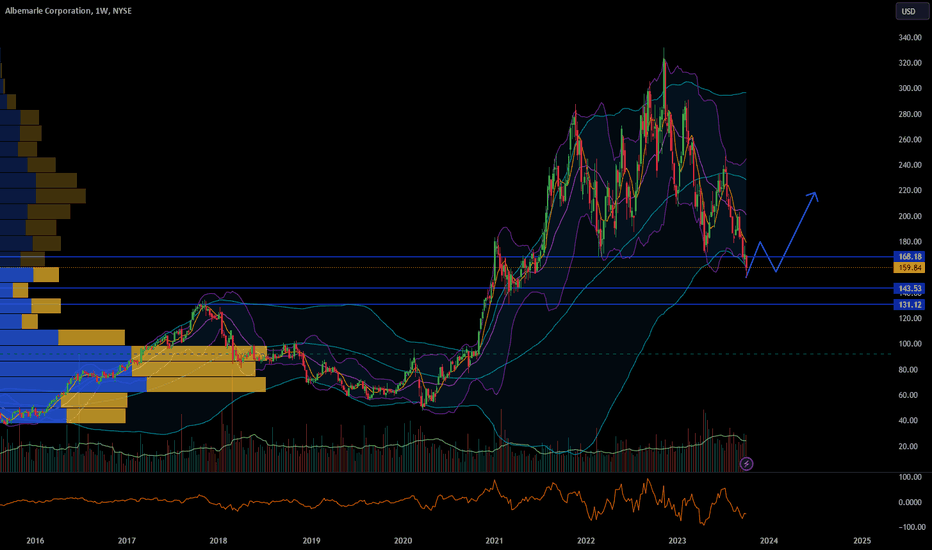Click the 220.00 price scale label
932x550 pixels.
[x=910, y=190]
